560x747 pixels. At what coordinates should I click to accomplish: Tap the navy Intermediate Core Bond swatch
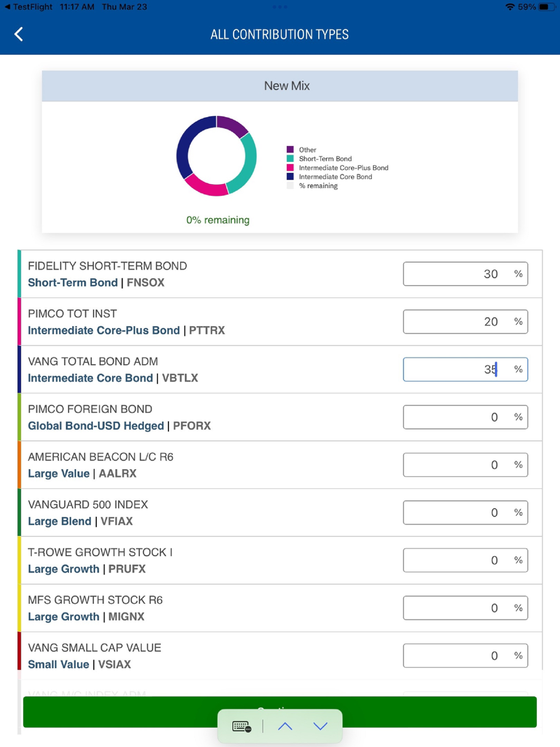point(290,176)
